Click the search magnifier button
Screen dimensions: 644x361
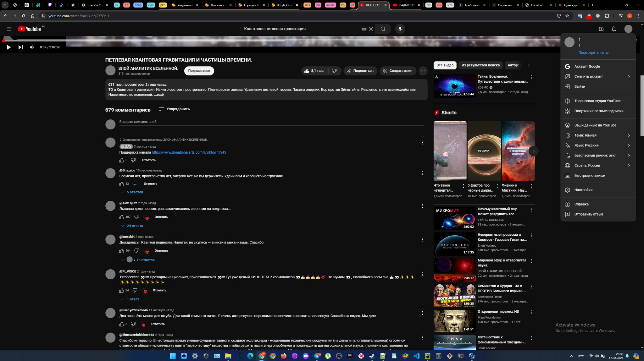point(383,29)
